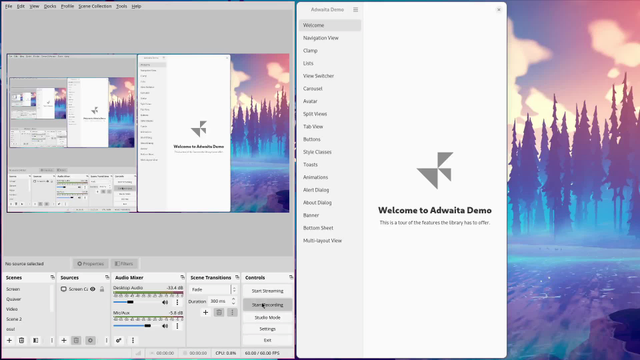640x360 pixels.
Task: Mute Mic/Aux speaker icon
Action: (x=165, y=326)
